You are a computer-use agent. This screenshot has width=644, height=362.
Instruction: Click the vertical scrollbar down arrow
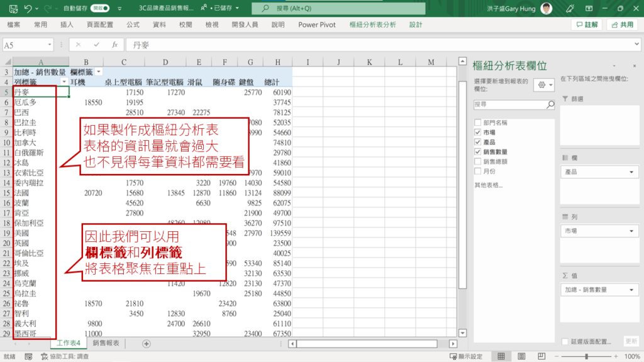point(462,333)
